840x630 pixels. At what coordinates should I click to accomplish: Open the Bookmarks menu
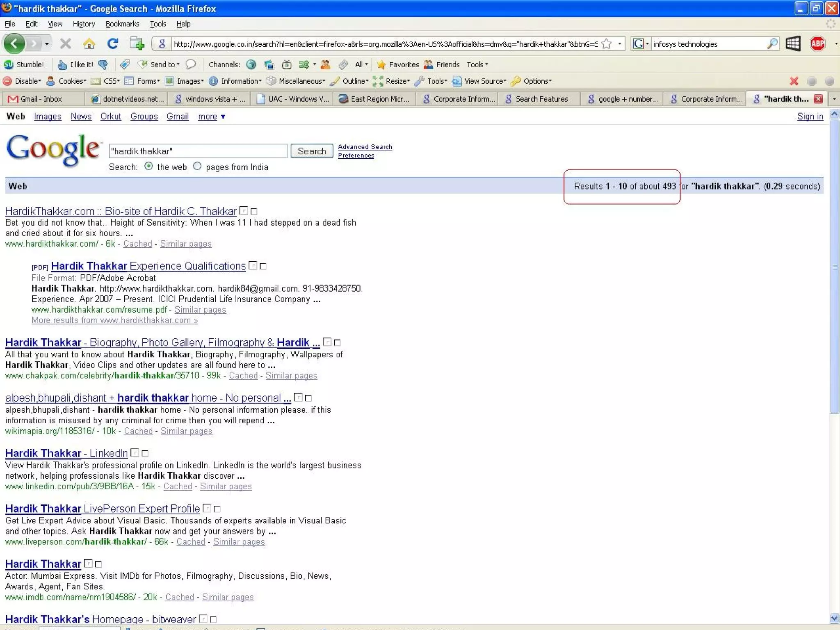coord(122,24)
